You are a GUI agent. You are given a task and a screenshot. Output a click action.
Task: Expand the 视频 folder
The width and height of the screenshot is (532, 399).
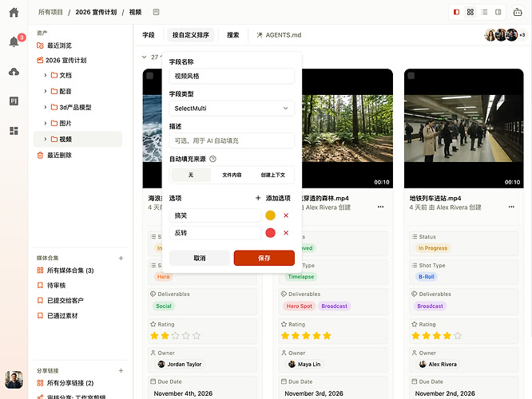(x=46, y=139)
